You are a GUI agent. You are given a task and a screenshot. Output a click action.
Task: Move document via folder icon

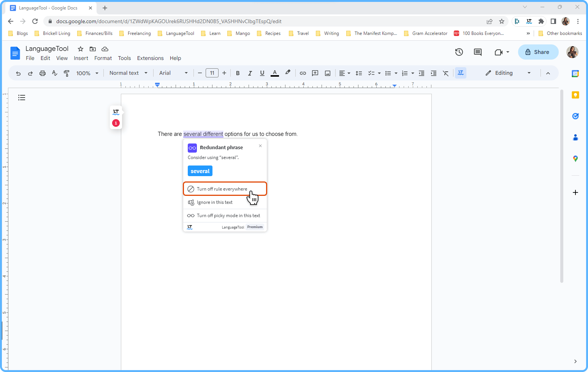(93, 49)
